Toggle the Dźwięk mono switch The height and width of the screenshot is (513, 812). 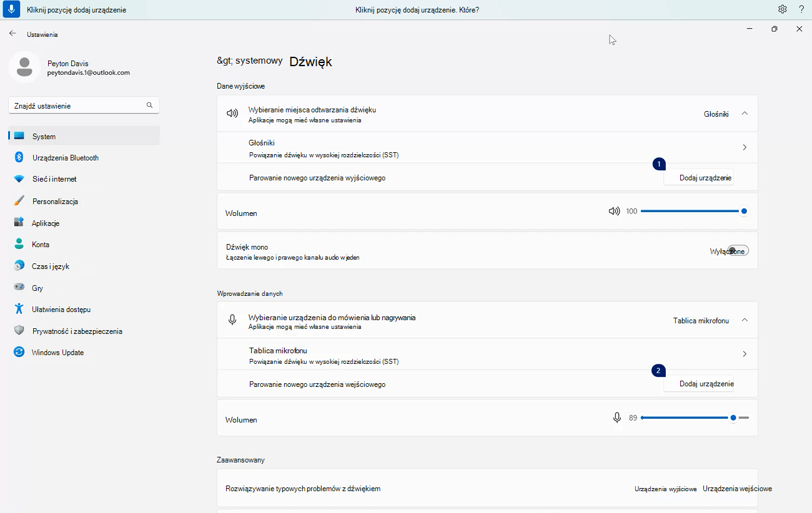point(738,250)
